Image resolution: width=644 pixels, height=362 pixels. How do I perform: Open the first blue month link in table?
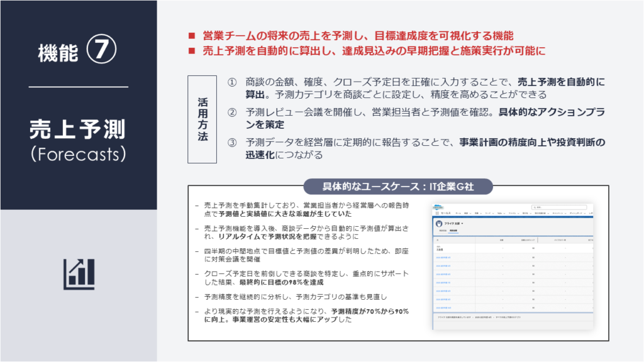pos(443,258)
